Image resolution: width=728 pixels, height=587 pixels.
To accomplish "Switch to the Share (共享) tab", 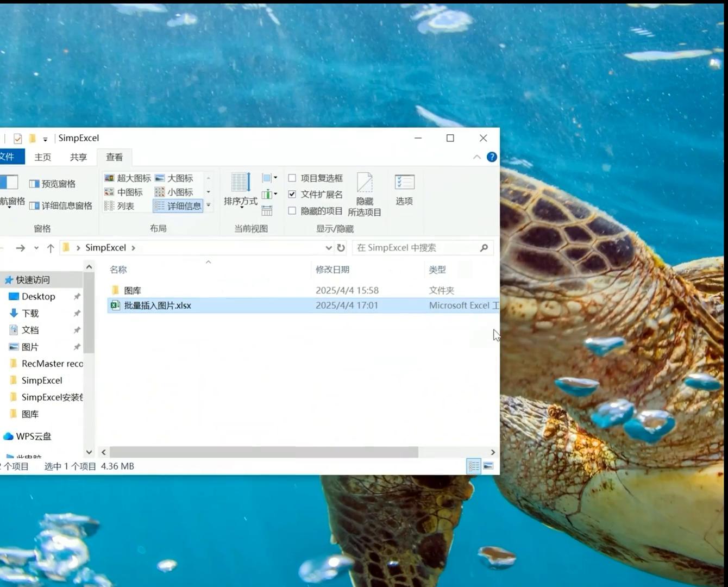I will 78,157.
